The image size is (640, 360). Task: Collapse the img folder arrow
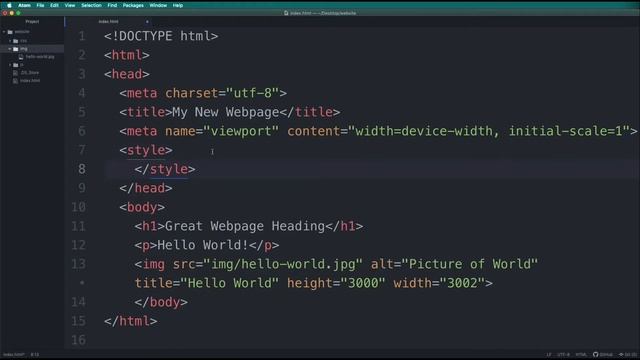pos(10,49)
